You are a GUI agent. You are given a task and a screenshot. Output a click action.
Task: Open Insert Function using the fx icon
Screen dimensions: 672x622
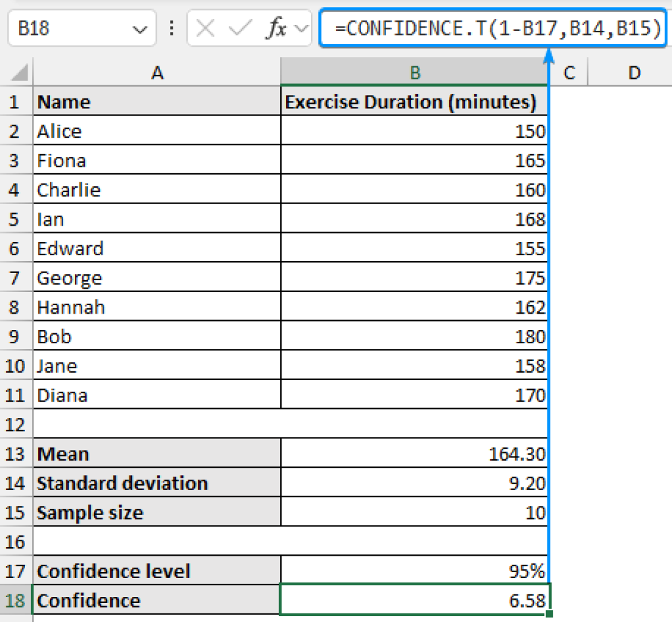pos(276,28)
